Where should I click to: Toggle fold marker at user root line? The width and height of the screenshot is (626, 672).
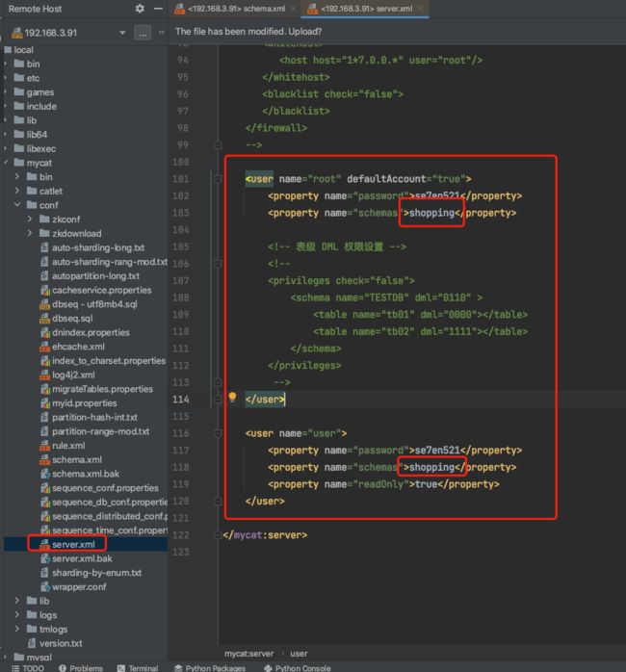pyautogui.click(x=218, y=179)
